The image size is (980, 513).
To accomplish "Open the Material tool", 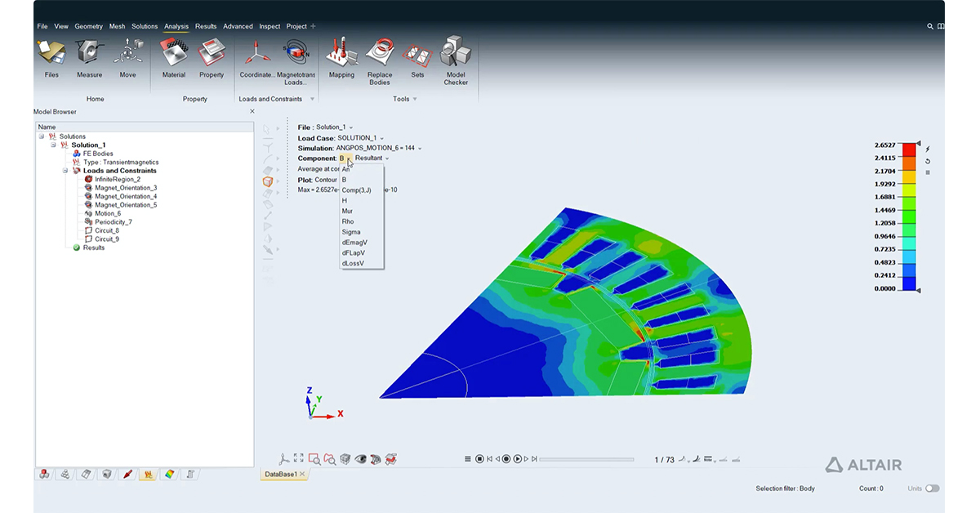I will (174, 57).
